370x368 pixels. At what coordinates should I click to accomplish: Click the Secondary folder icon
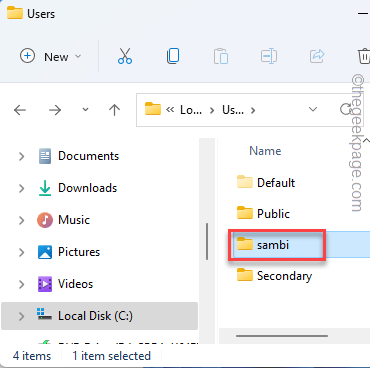(245, 275)
